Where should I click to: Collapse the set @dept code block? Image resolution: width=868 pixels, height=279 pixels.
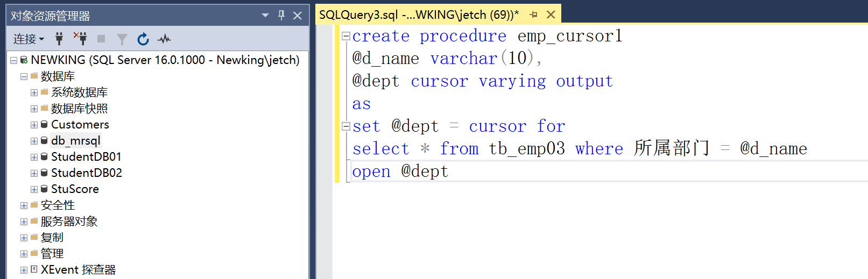click(346, 126)
